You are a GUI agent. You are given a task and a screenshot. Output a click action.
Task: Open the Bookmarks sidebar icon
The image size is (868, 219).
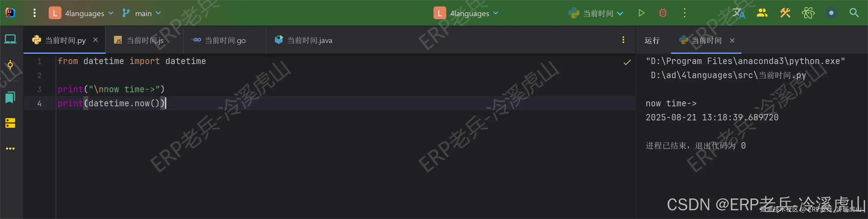pos(11,97)
